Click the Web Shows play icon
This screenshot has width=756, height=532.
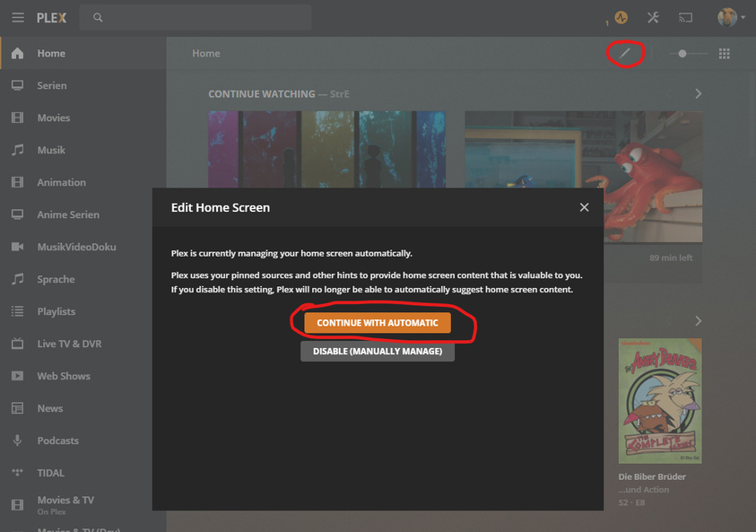click(x=17, y=376)
